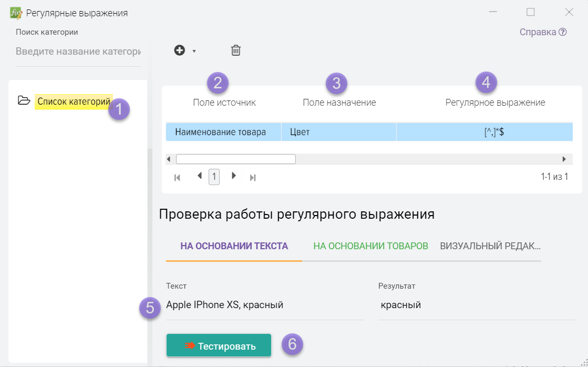Go to the previous page arrow
588x367 pixels.
pos(200,176)
